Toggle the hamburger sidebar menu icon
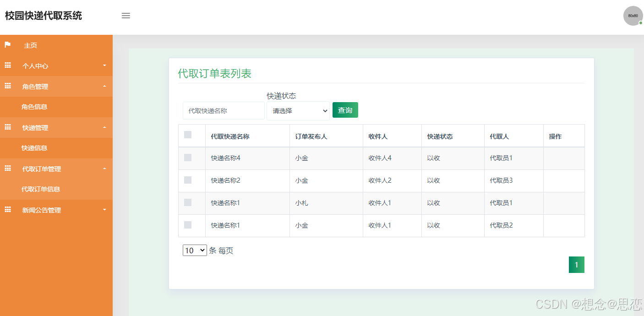 (126, 16)
